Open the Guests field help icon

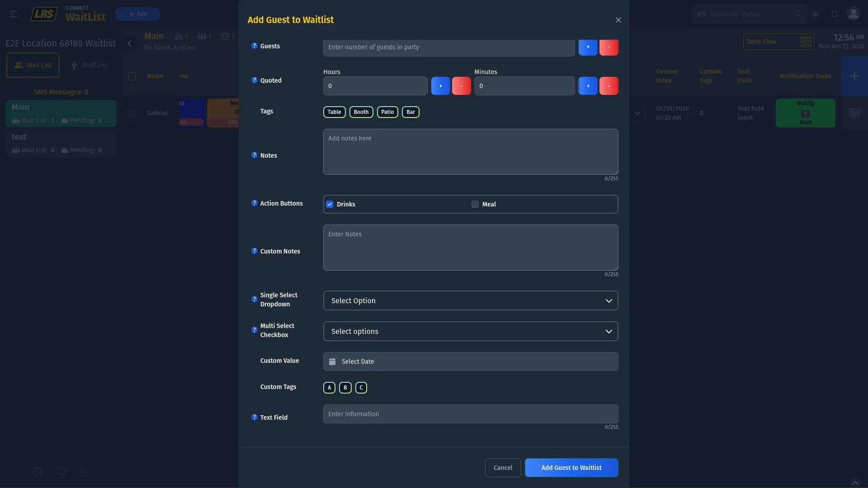coord(254,46)
